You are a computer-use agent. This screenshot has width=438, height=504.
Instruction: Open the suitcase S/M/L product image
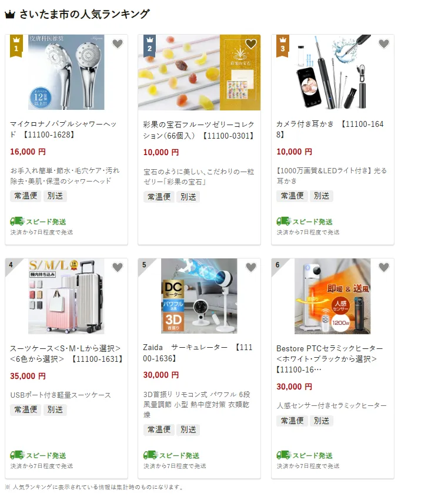click(x=66, y=296)
